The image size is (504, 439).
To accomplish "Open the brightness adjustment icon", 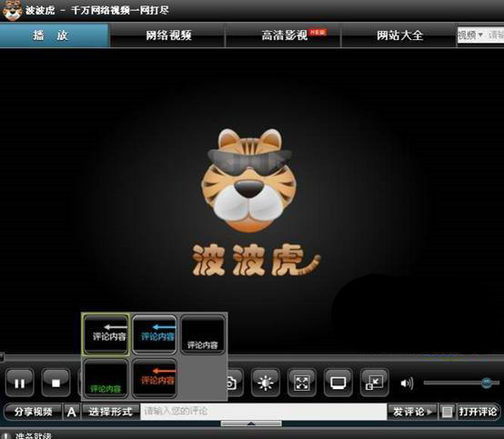I will [x=265, y=383].
